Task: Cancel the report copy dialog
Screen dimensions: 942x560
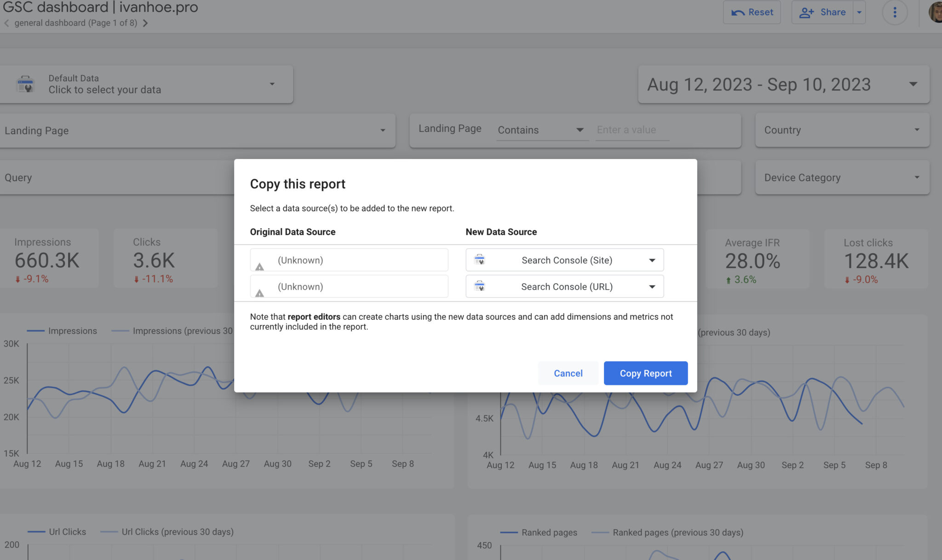Action: coord(568,373)
